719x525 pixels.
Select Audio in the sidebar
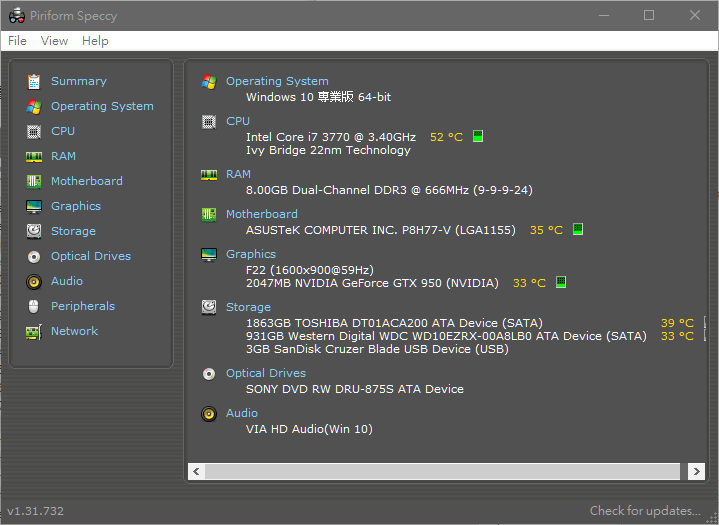click(x=67, y=281)
